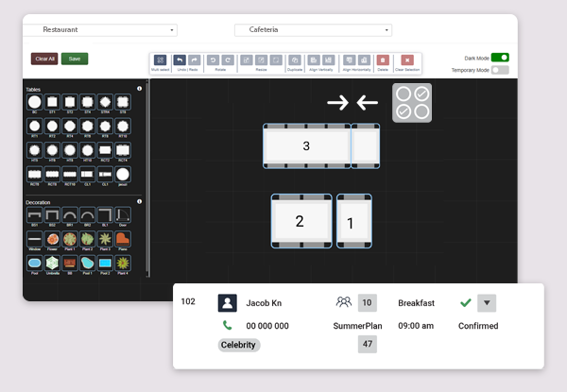Click the Celebrity tag on the reservation
Image resolution: width=567 pixels, height=392 pixels.
[239, 345]
